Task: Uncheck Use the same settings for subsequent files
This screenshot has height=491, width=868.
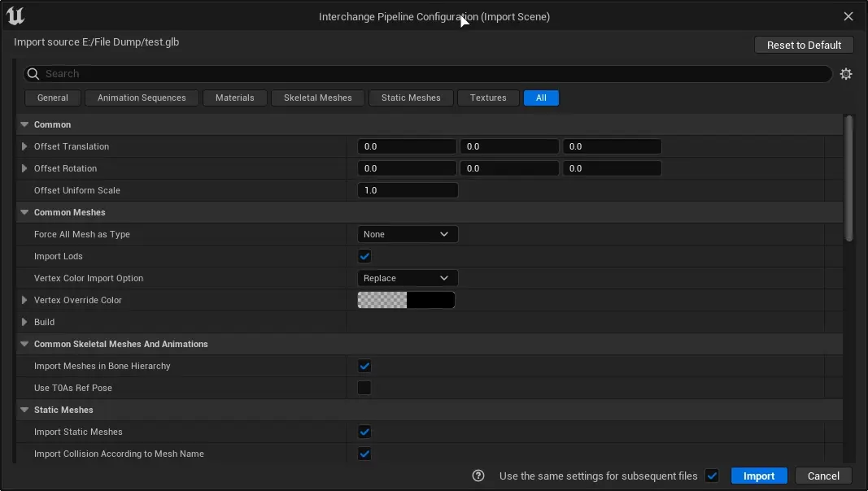Action: (x=712, y=476)
